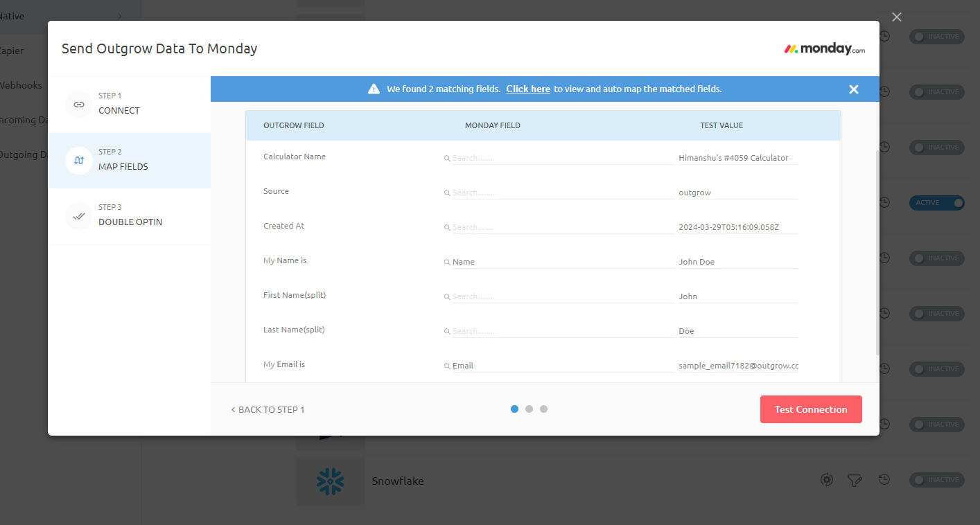Go to Step 3 Double Optin
This screenshot has height=525, width=980.
(129, 215)
